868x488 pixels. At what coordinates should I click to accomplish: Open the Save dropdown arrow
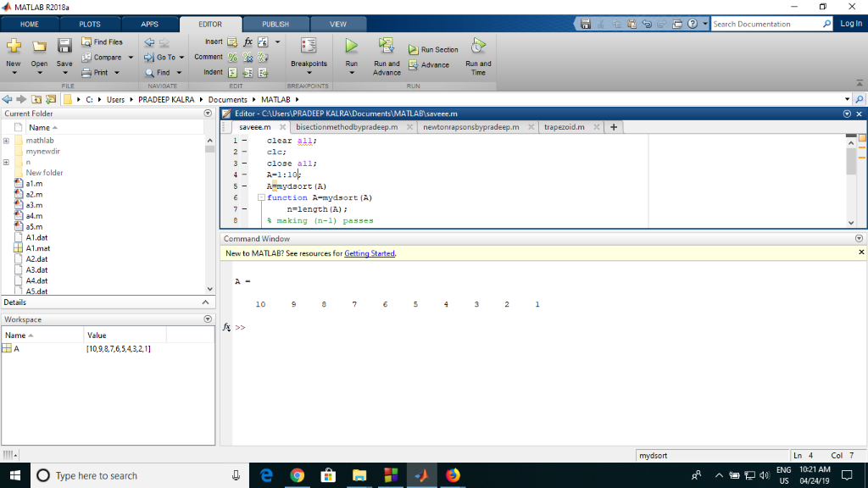64,73
